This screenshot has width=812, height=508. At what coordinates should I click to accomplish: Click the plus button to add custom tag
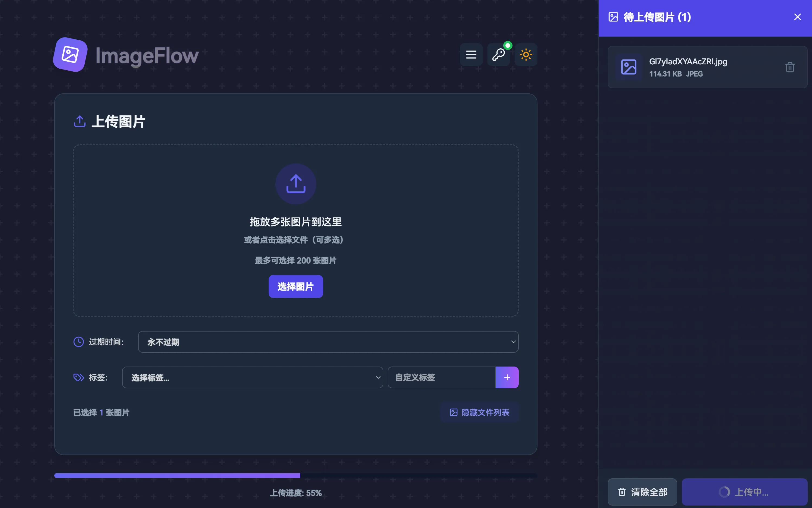(x=507, y=377)
